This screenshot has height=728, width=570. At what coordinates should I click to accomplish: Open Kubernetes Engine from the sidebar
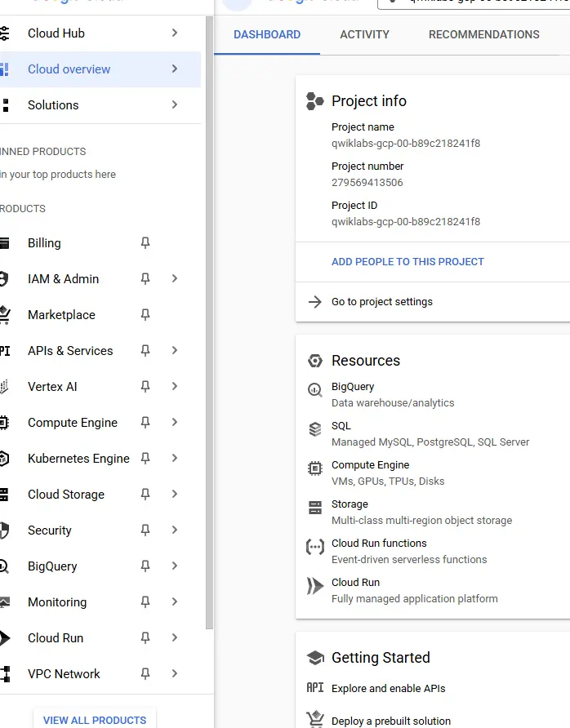[x=78, y=458]
